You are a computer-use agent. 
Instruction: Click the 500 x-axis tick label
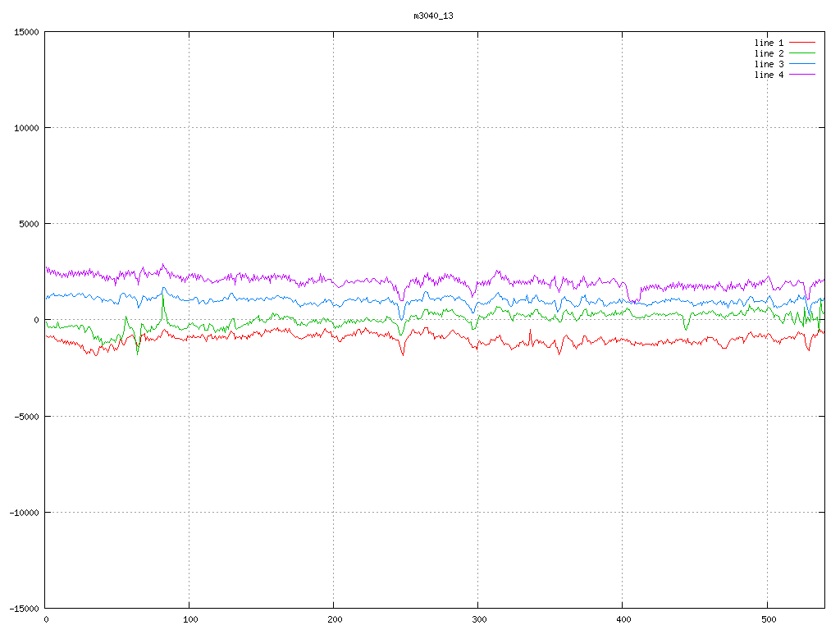[767, 619]
